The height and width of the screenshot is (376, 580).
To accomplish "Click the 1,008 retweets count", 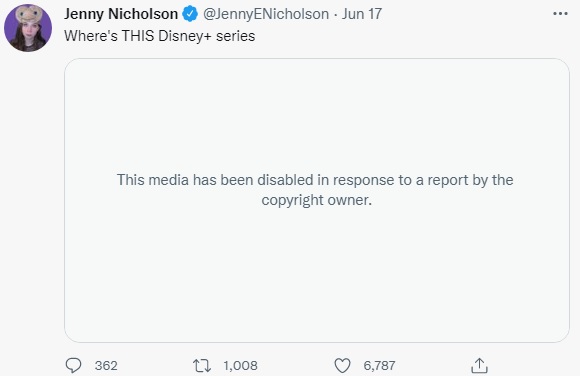I will pyautogui.click(x=240, y=366).
